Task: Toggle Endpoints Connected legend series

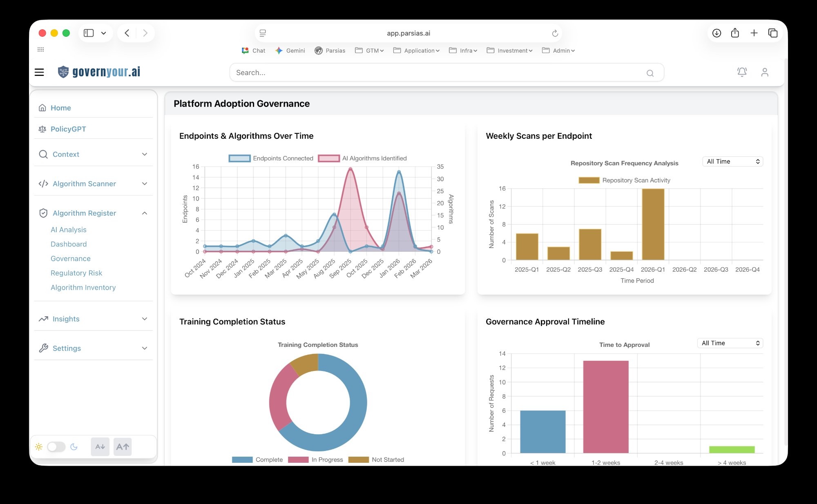Action: click(239, 158)
